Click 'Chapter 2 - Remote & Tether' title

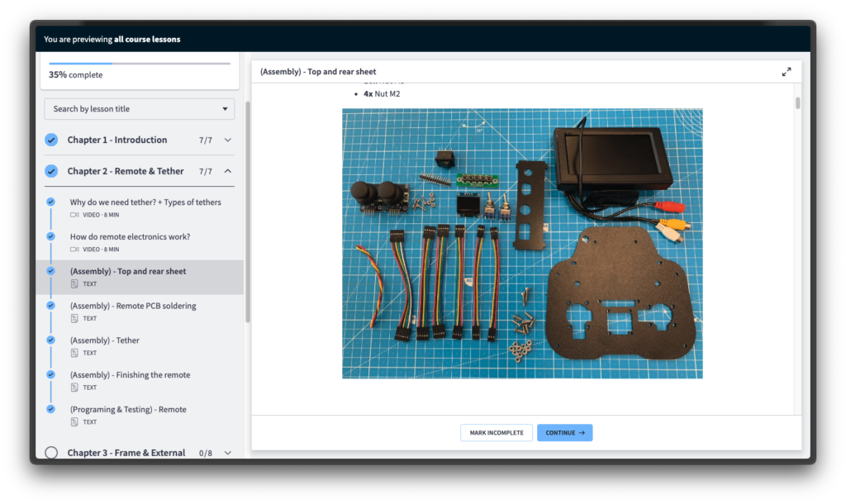pos(126,171)
